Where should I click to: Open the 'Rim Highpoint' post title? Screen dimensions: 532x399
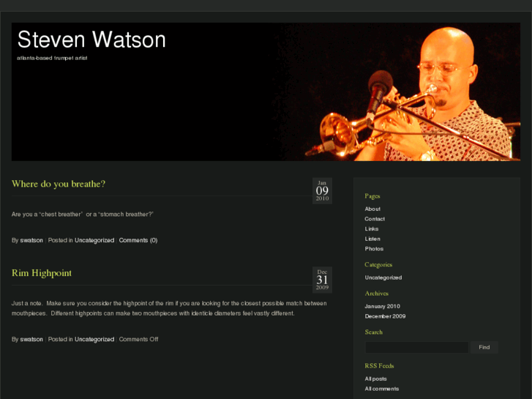point(42,273)
